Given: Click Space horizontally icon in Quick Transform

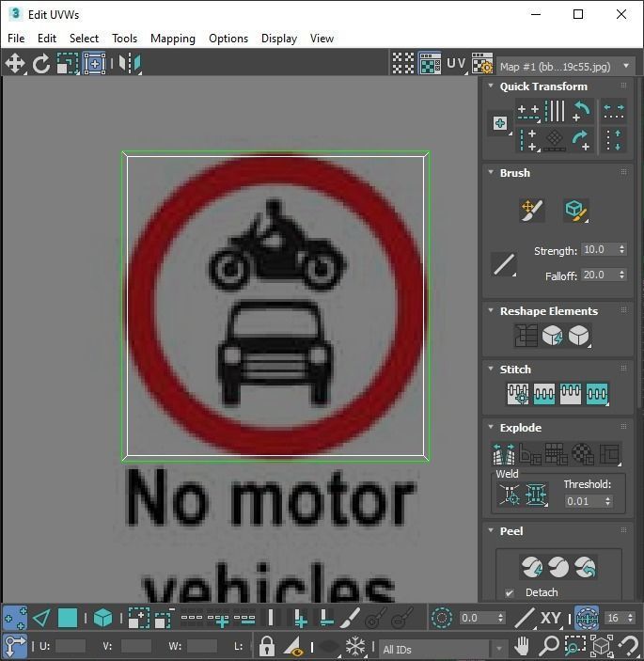Looking at the screenshot, I should pyautogui.click(x=613, y=111).
